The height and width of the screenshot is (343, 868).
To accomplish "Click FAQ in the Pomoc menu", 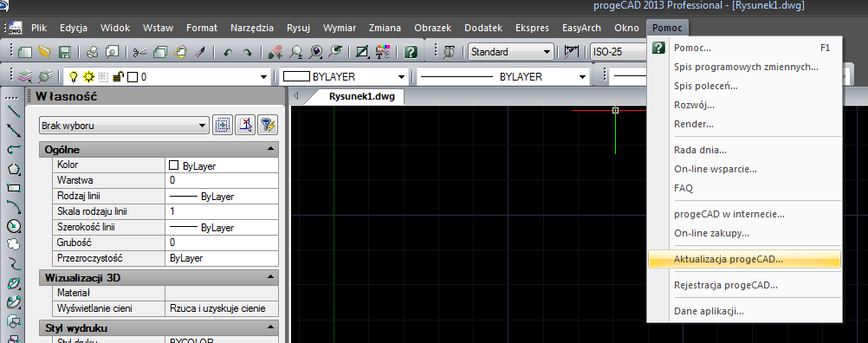I will pyautogui.click(x=744, y=188).
